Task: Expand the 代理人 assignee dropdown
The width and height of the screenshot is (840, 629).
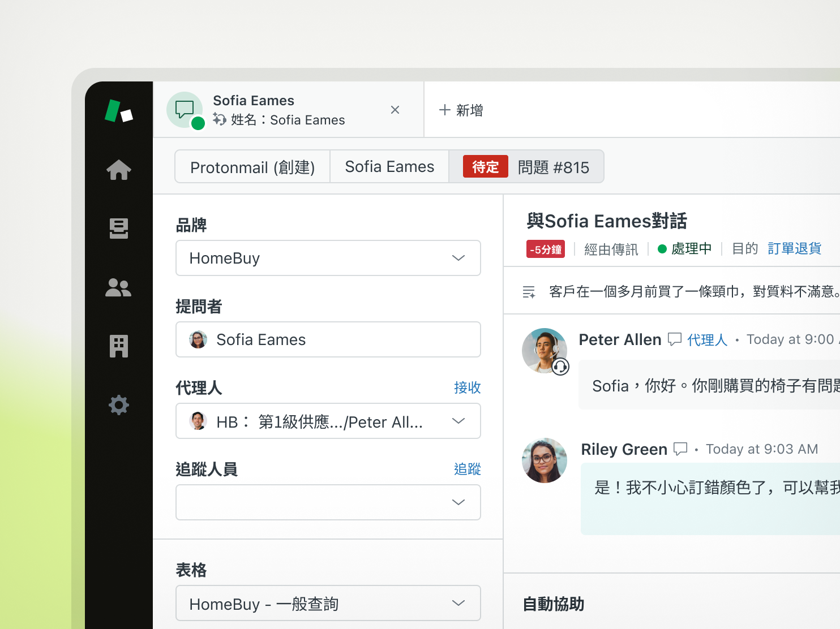Action: [328, 421]
